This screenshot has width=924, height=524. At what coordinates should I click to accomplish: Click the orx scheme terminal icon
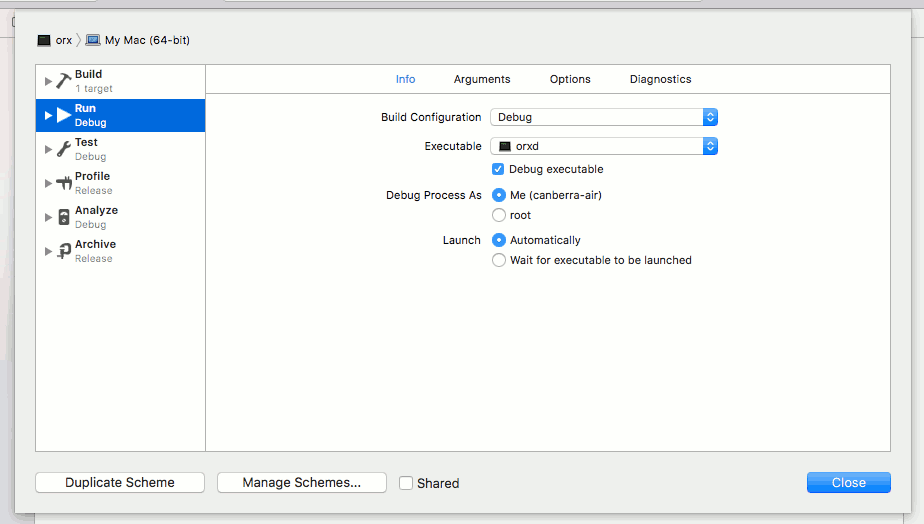[44, 40]
